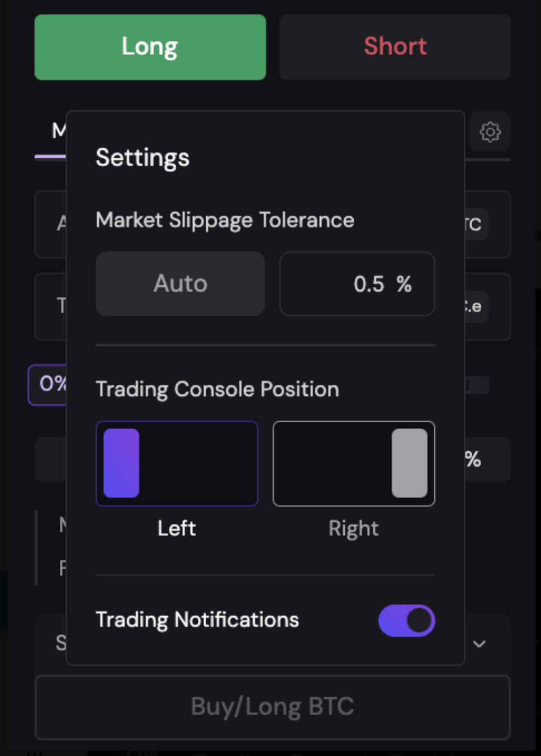Click the 0% slider handle
The height and width of the screenshot is (756, 541).
[x=48, y=385]
